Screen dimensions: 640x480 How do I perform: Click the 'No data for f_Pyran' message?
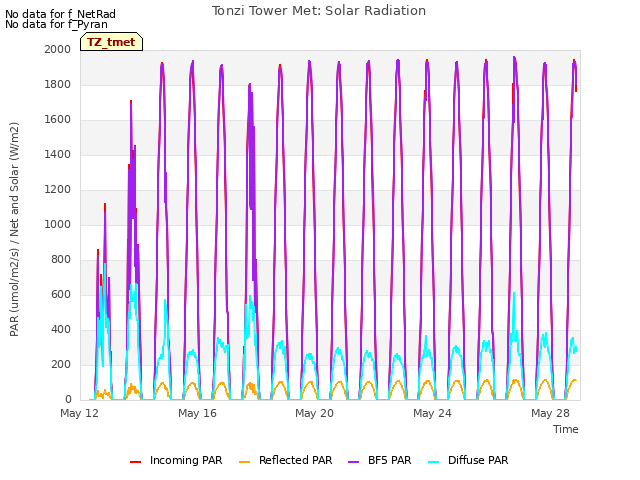56,24
